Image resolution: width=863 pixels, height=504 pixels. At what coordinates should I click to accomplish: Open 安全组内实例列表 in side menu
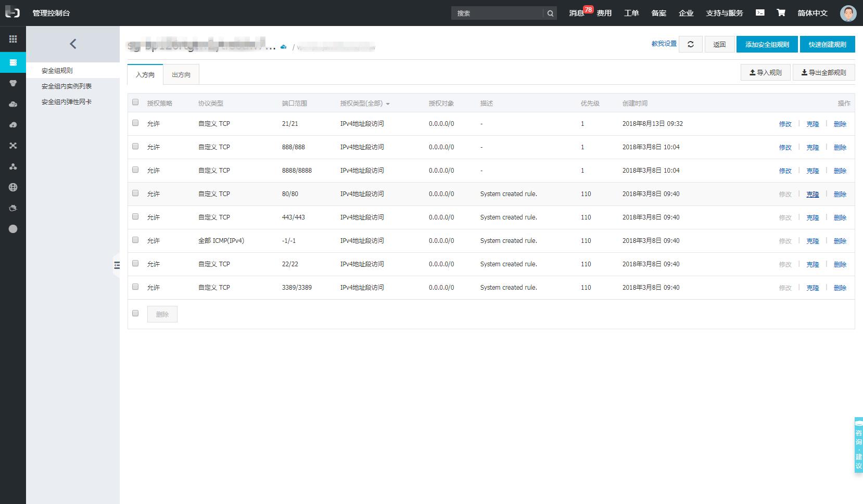[67, 86]
